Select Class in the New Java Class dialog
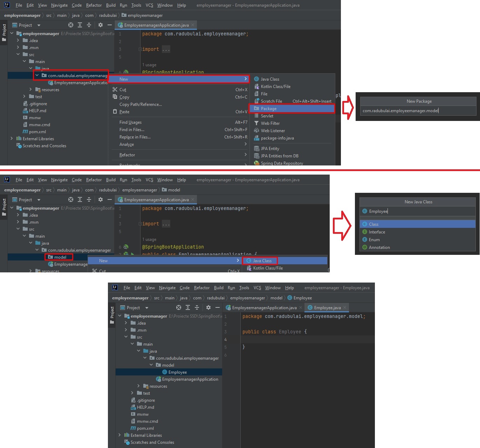Viewport: 480px width, 448px height. click(x=417, y=224)
